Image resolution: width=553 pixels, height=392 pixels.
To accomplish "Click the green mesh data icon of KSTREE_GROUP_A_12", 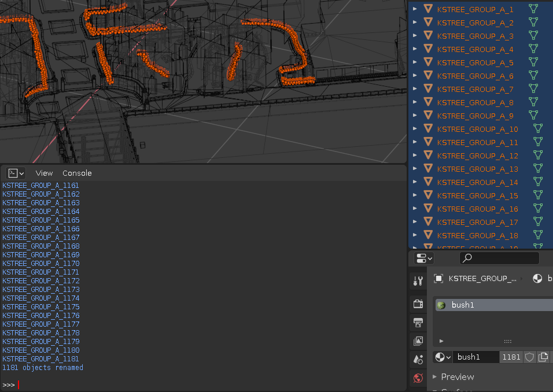I will [x=538, y=156].
